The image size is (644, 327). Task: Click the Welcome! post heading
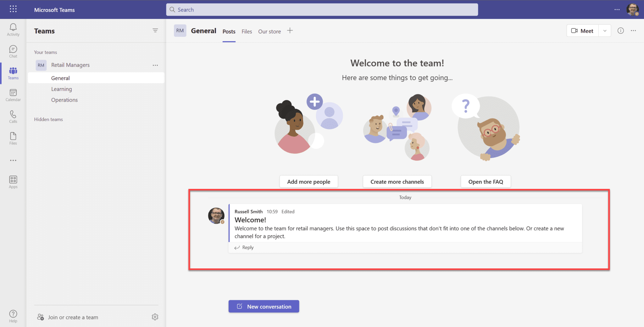(x=250, y=220)
